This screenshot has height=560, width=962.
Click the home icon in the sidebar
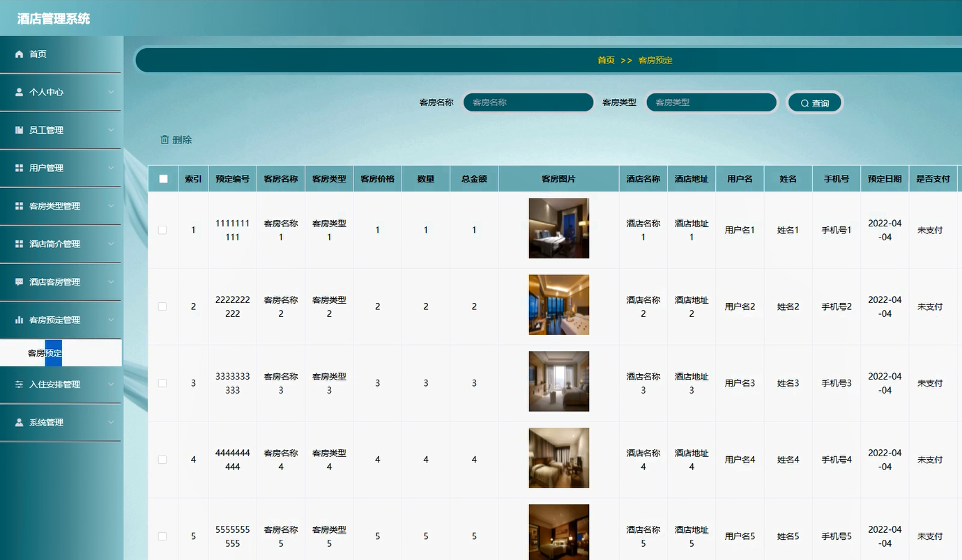(x=19, y=54)
